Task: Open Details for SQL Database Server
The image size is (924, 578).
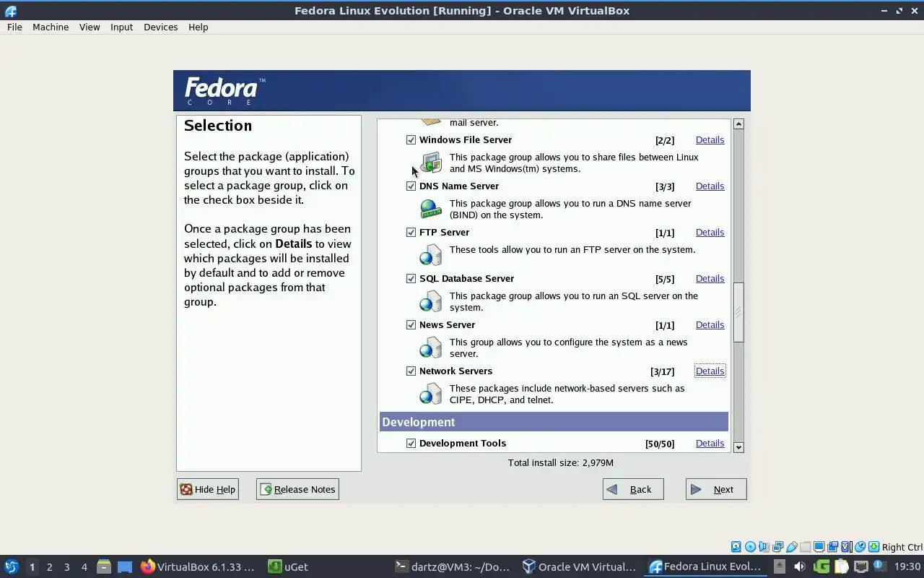Action: tap(710, 278)
